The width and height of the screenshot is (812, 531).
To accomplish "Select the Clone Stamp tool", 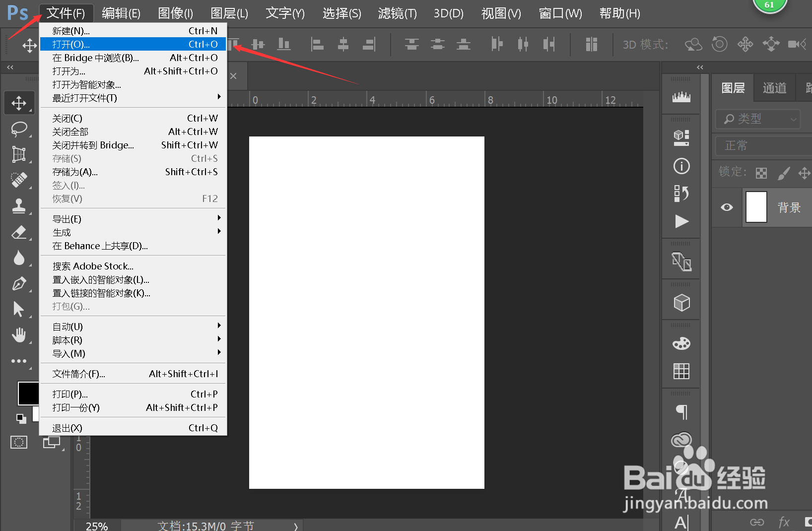I will pyautogui.click(x=19, y=206).
